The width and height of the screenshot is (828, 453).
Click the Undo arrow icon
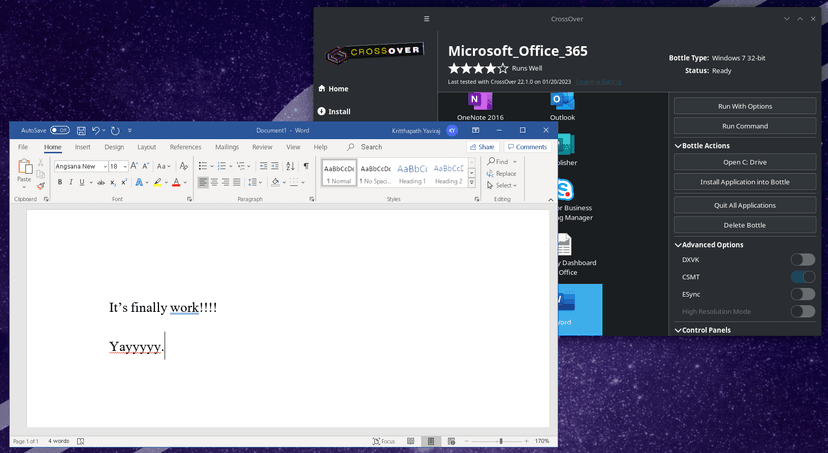(x=97, y=130)
